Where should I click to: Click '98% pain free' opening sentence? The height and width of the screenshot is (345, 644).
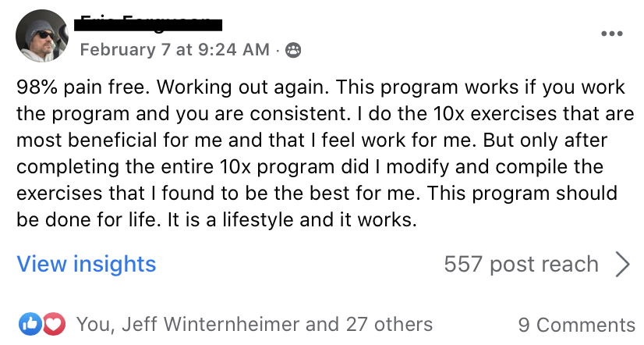tap(83, 87)
